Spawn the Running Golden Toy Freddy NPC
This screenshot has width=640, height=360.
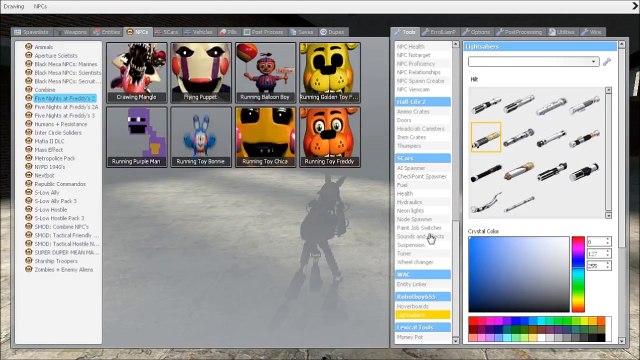[x=330, y=73]
